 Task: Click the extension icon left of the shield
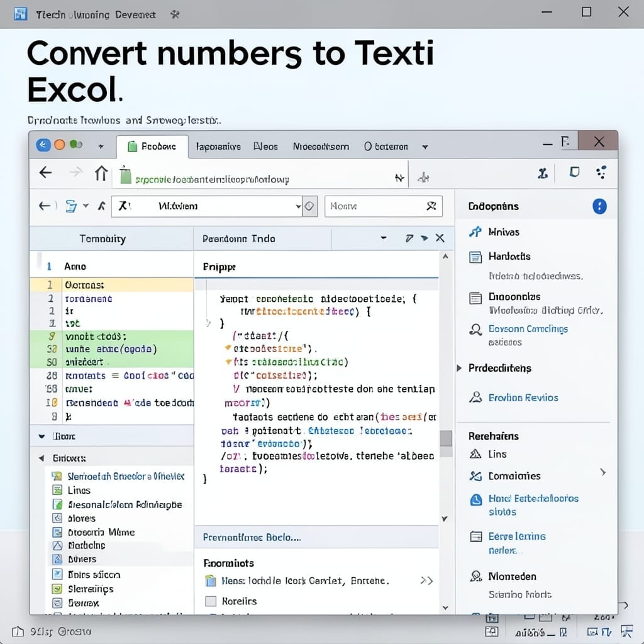click(x=543, y=174)
